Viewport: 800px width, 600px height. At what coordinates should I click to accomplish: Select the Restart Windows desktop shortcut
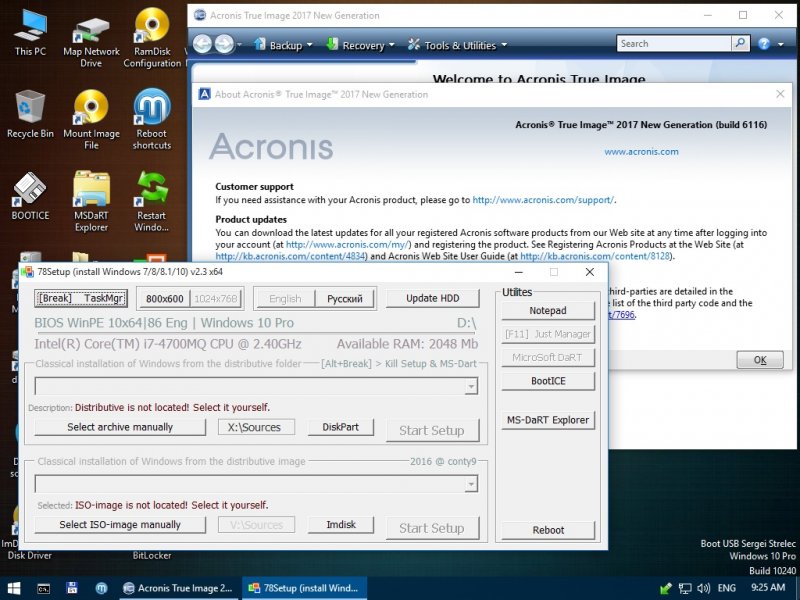coord(152,201)
